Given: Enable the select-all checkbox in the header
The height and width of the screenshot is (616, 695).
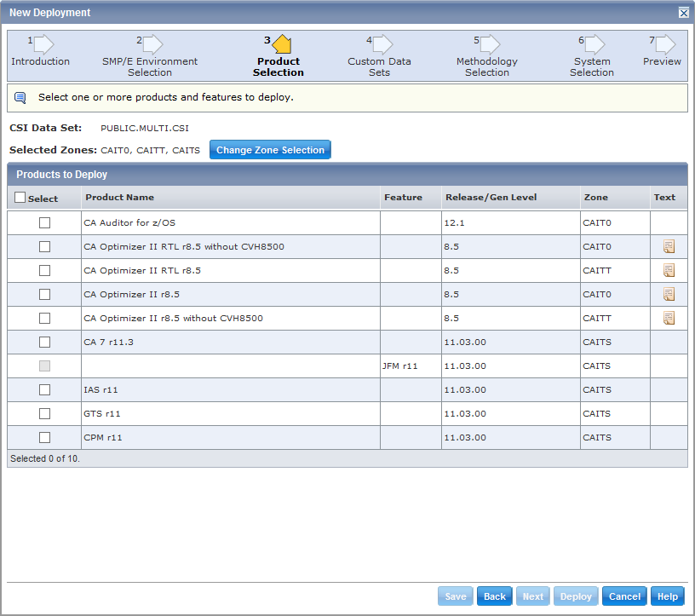Looking at the screenshot, I should coord(19,197).
